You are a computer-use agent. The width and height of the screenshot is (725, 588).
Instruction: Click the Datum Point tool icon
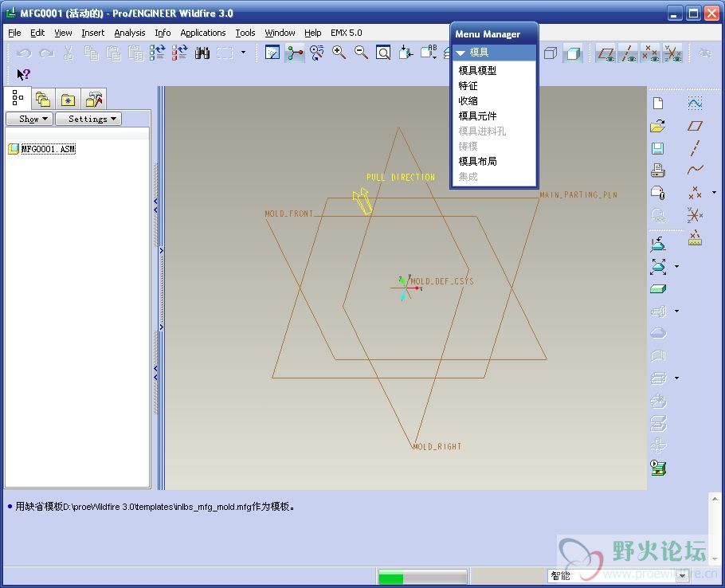tap(695, 193)
